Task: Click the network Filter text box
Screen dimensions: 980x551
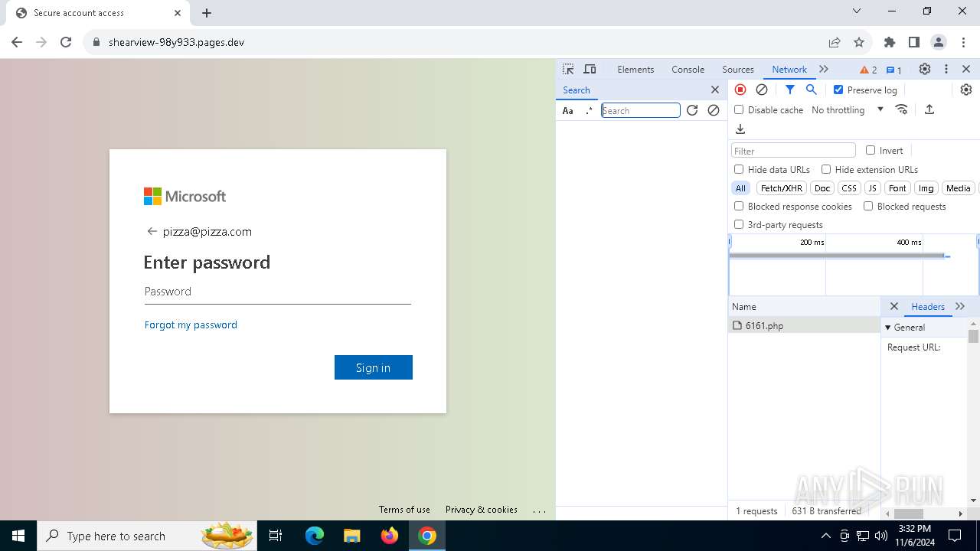Action: 793,151
